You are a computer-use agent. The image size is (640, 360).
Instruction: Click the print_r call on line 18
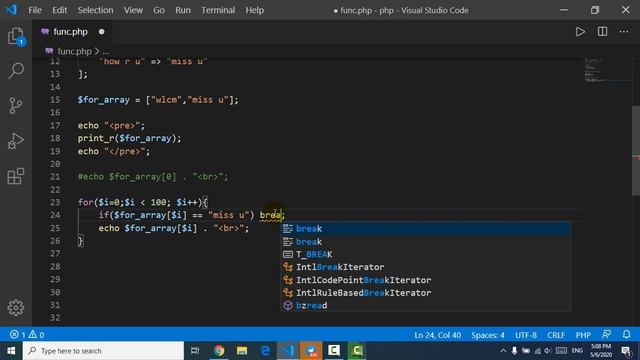(96, 138)
